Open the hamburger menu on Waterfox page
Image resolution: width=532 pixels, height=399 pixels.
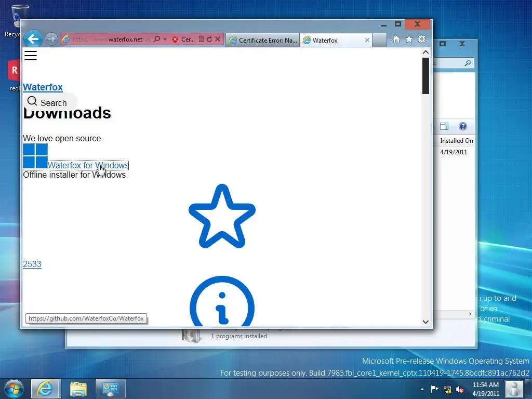click(31, 55)
